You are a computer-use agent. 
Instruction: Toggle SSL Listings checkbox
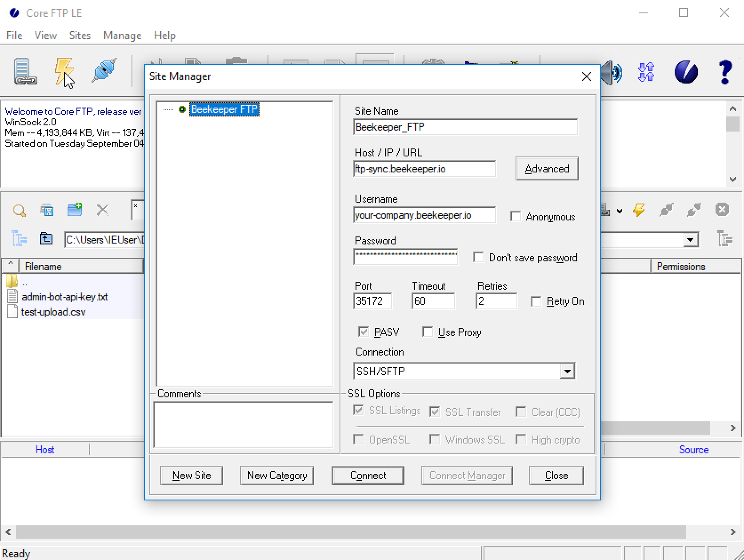[358, 410]
